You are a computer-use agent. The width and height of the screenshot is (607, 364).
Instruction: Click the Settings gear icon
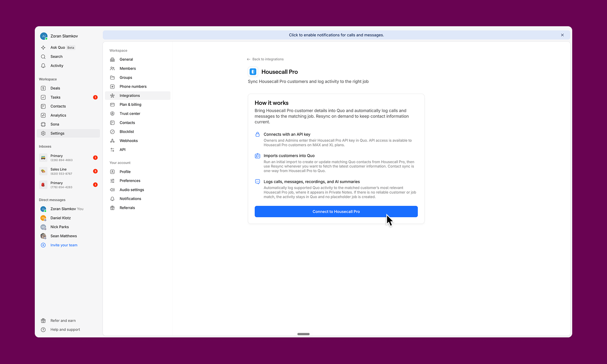(43, 133)
